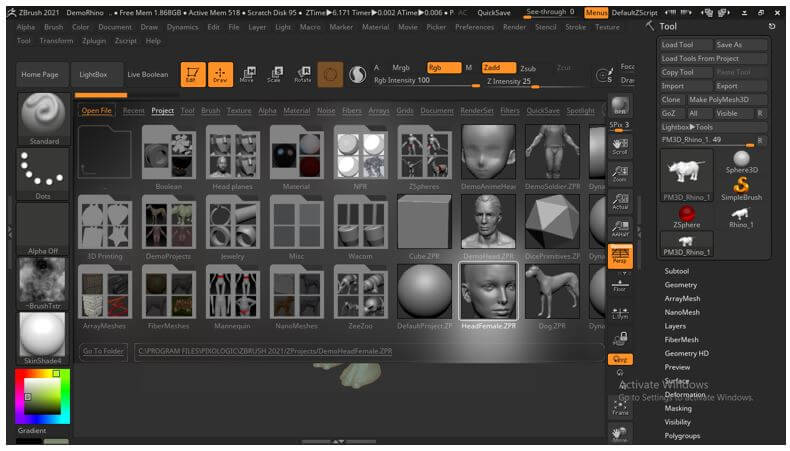Click the AAHalf icon
Viewport: 790px width, 451px height.
click(x=620, y=229)
